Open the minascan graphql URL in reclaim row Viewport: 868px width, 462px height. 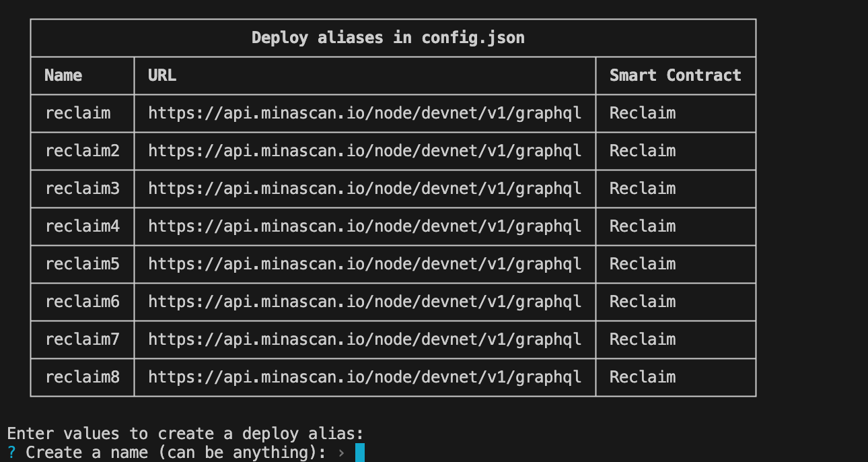365,113
